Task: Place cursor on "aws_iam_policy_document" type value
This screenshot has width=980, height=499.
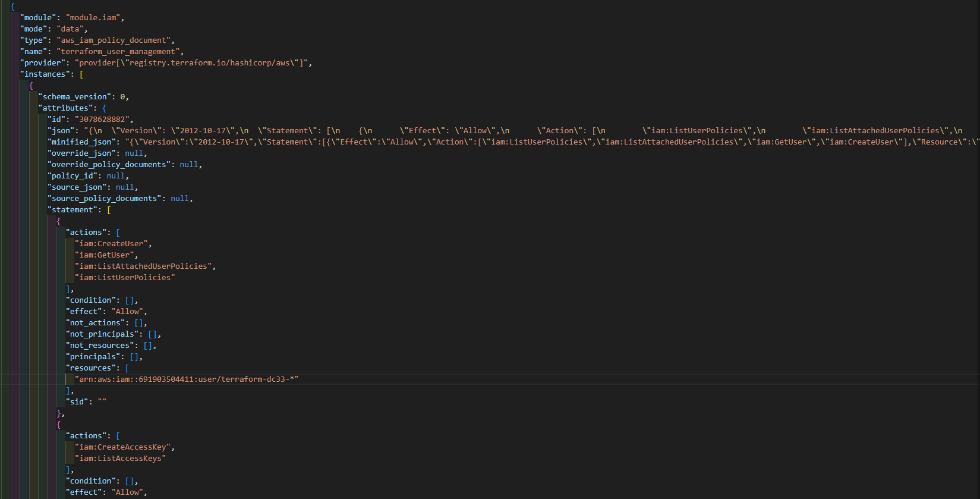Action: coord(115,40)
